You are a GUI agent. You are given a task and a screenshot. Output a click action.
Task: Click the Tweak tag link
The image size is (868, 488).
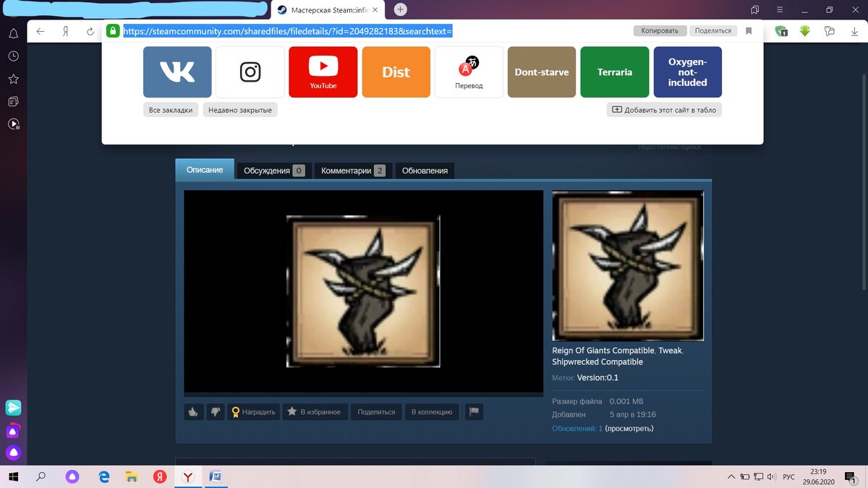(x=670, y=351)
